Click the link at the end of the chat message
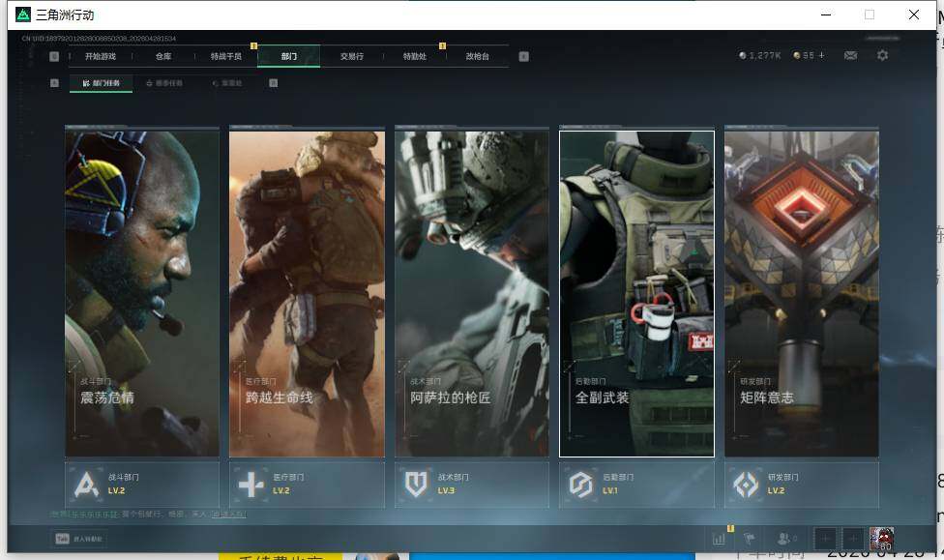Image resolution: width=944 pixels, height=560 pixels. tap(228, 515)
